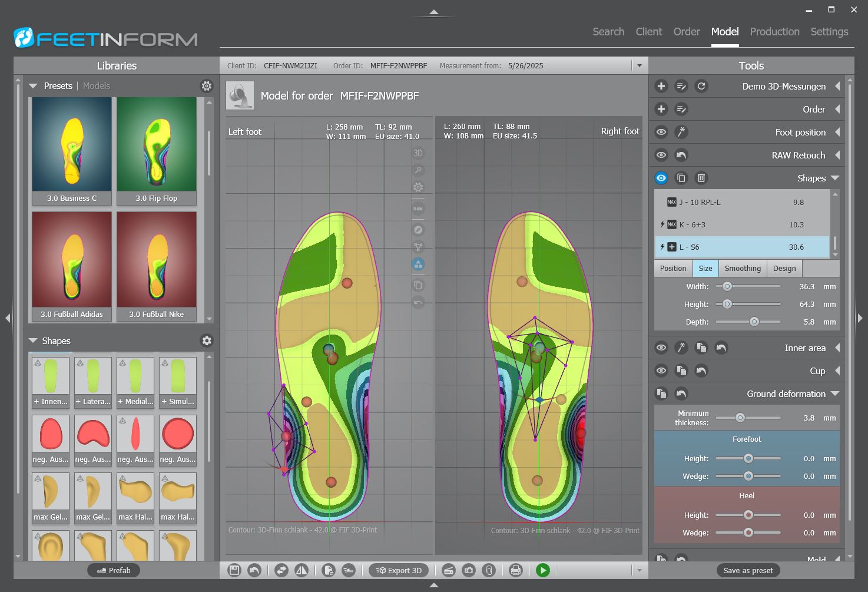Hide the Cup layer
This screenshot has width=868, height=592.
click(661, 371)
